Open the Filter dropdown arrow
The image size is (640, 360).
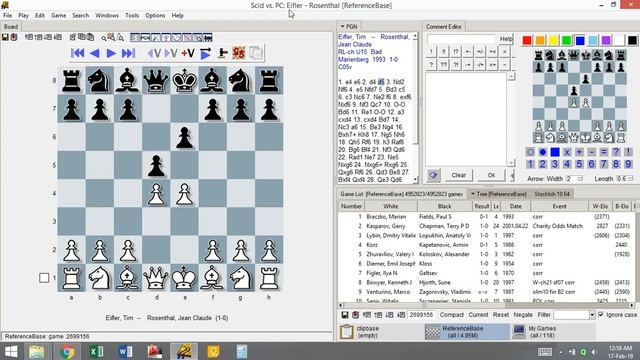click(592, 315)
